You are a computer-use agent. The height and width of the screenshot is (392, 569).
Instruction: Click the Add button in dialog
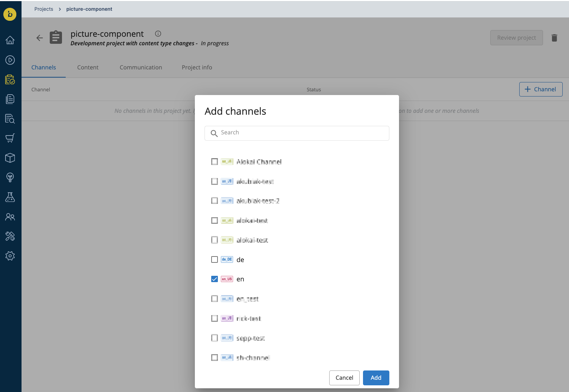tap(376, 378)
